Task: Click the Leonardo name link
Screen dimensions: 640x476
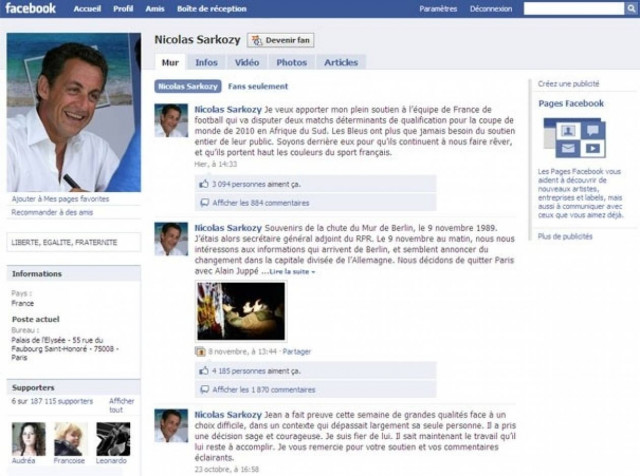Action: pyautogui.click(x=111, y=460)
